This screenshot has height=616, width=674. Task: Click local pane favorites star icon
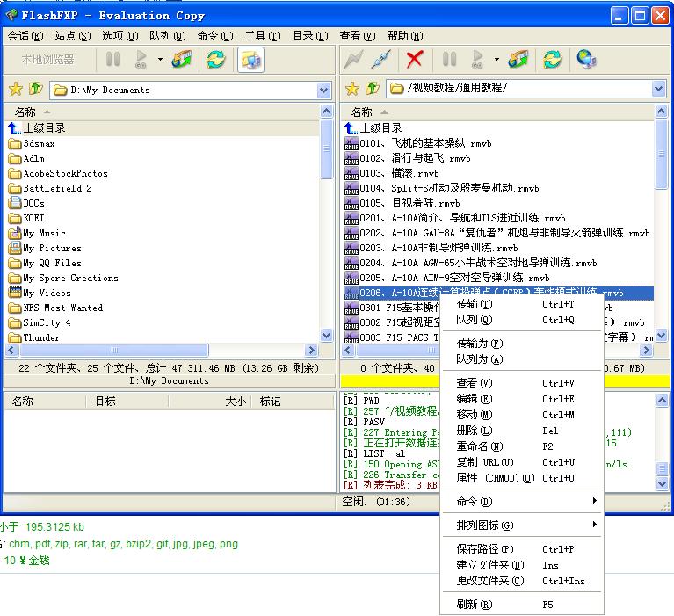[x=16, y=89]
